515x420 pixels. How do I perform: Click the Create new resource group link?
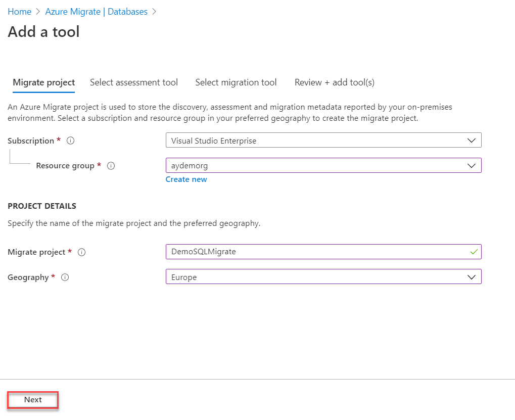(x=186, y=179)
